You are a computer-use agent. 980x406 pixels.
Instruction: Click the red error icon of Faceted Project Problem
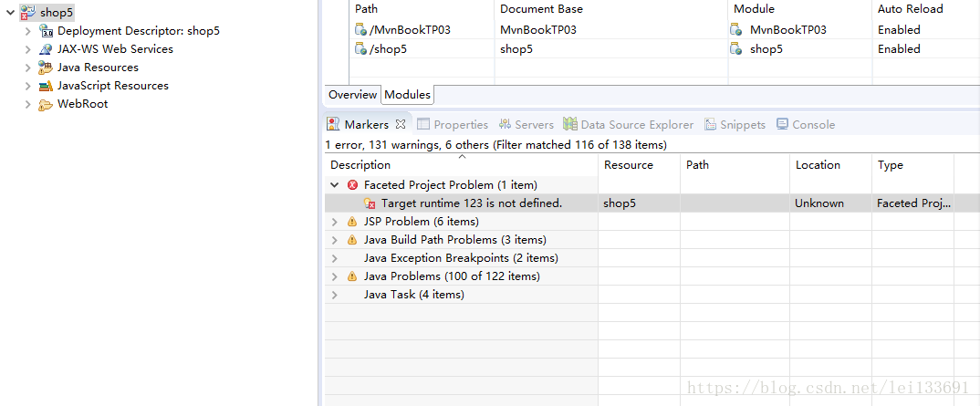pyautogui.click(x=352, y=185)
